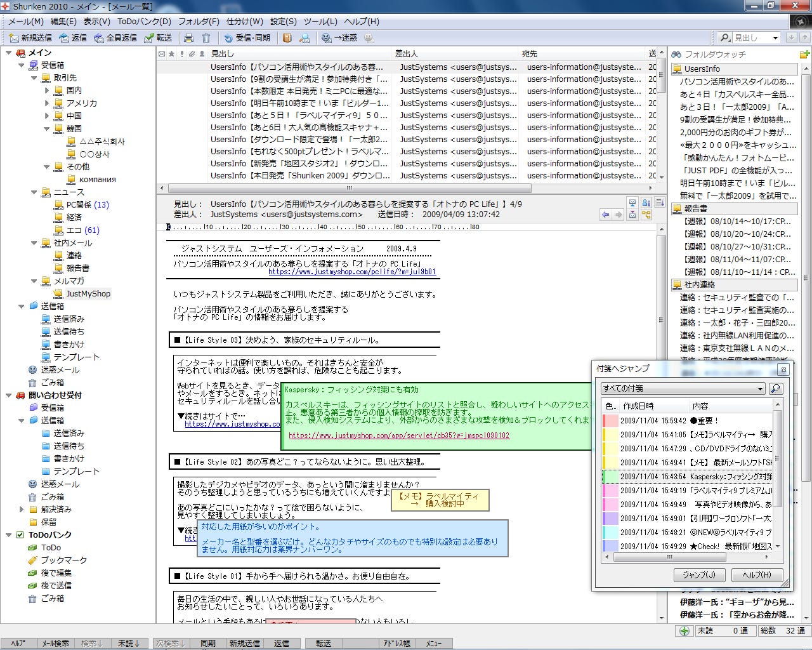Click green plus icon in status bar
The height and width of the screenshot is (650, 812).
tap(684, 631)
